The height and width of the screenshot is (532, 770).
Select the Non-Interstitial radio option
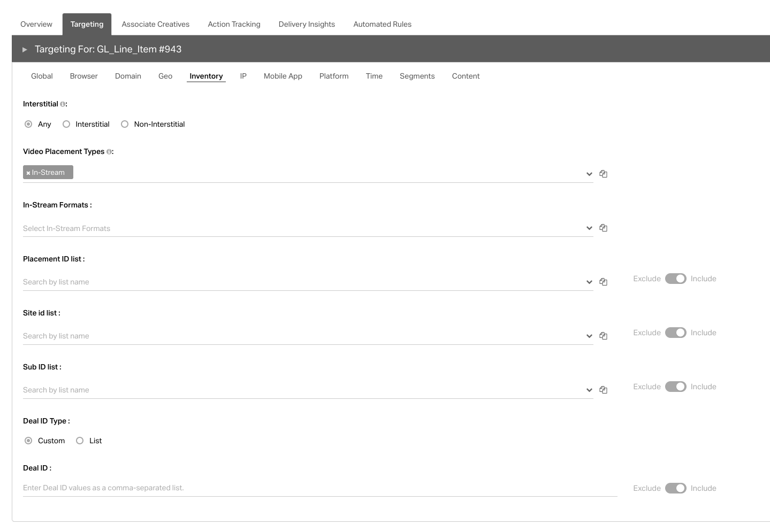coord(125,124)
